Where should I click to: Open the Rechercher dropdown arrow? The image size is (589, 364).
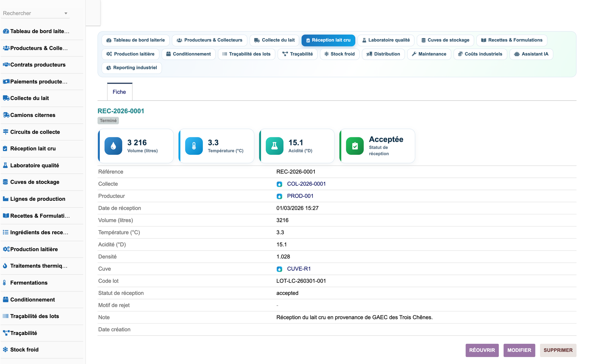tap(66, 13)
